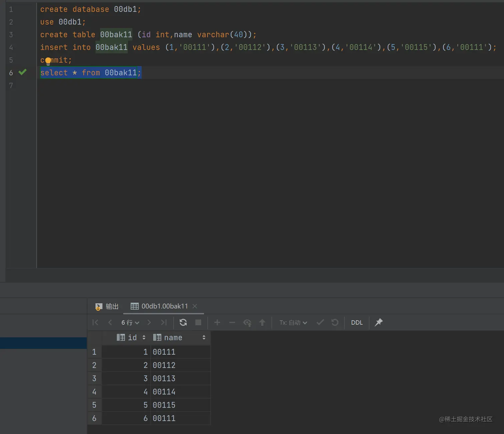Roll back with the undo arrow icon
504x434 pixels.
tap(335, 322)
